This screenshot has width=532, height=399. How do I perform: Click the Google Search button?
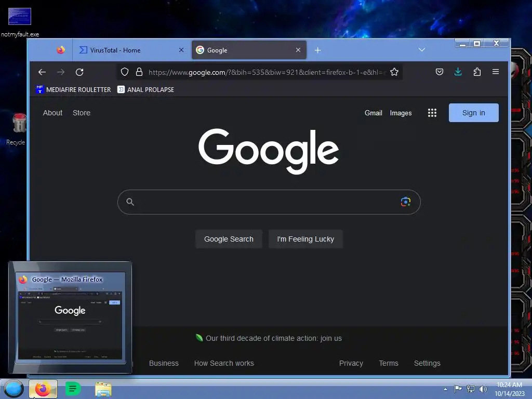click(229, 239)
